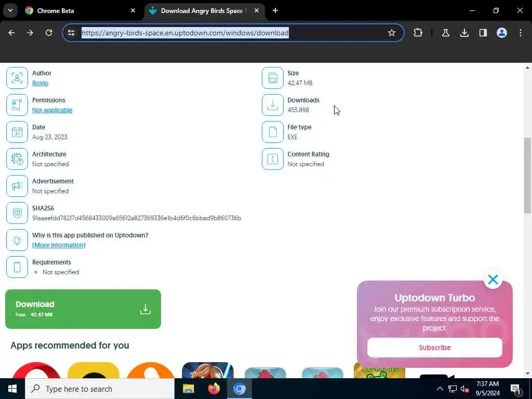Click the Windows Start button

[x=12, y=389]
